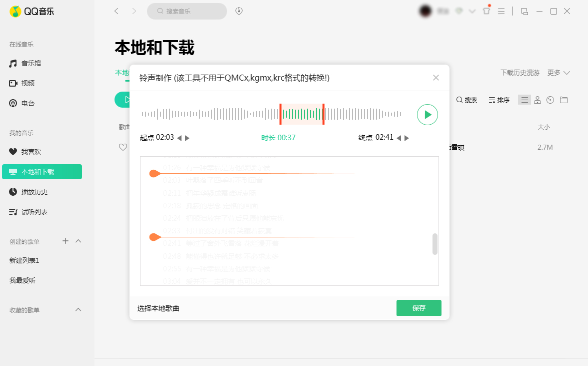Click the 保存 button to save ringtone
This screenshot has height=366, width=588.
(x=419, y=308)
